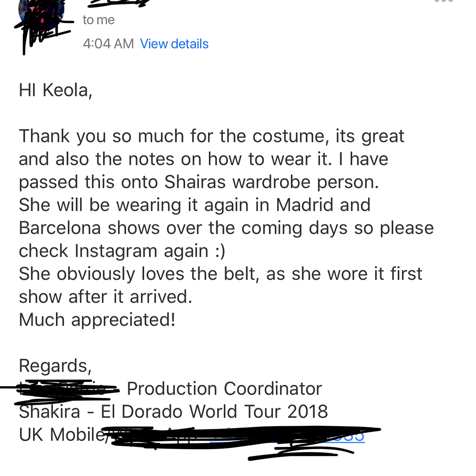
Task: Tap the line mentioning Madrid
Action: pyautogui.click(x=194, y=205)
